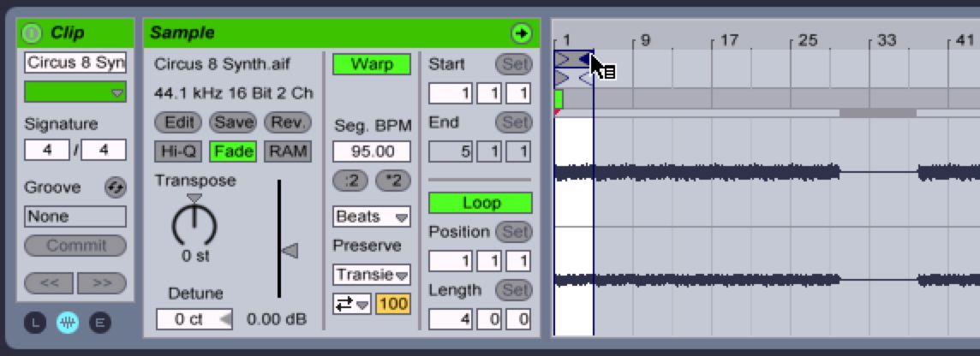The image size is (980, 356).
Task: Click Set button next to Start
Action: [x=514, y=64]
